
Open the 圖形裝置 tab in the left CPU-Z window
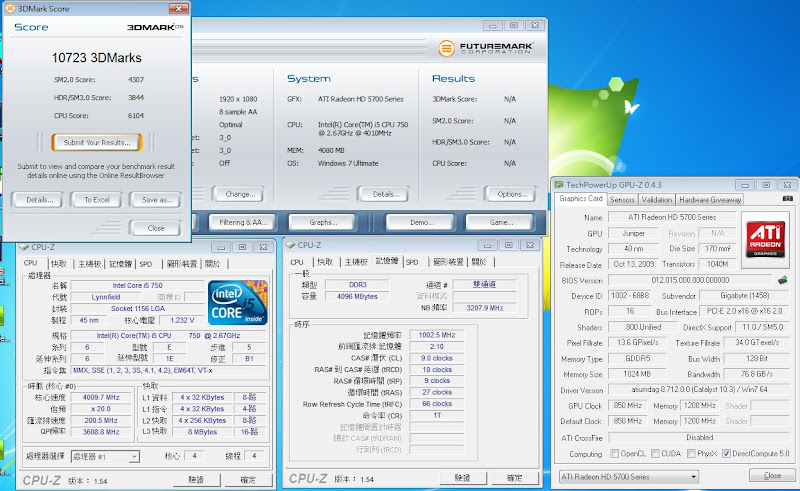coord(182,264)
